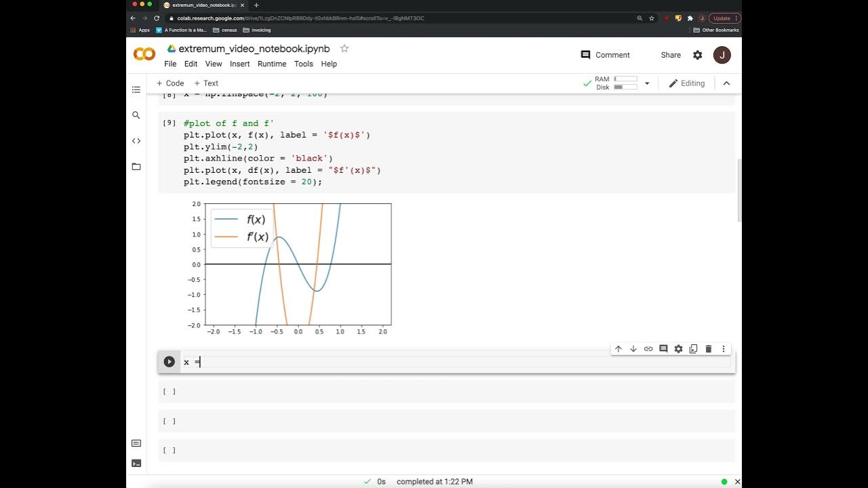Viewport: 868px width, 488px height.
Task: Open terminal icon in sidebar
Action: point(136,464)
